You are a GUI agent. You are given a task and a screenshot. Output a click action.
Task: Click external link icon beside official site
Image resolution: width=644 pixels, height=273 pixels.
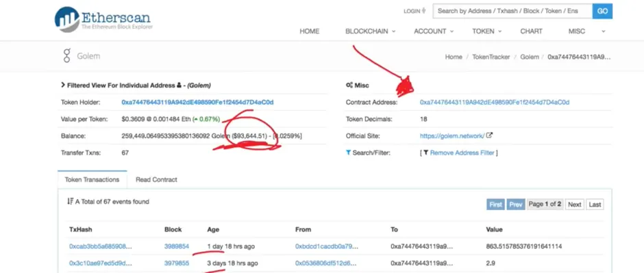490,135
